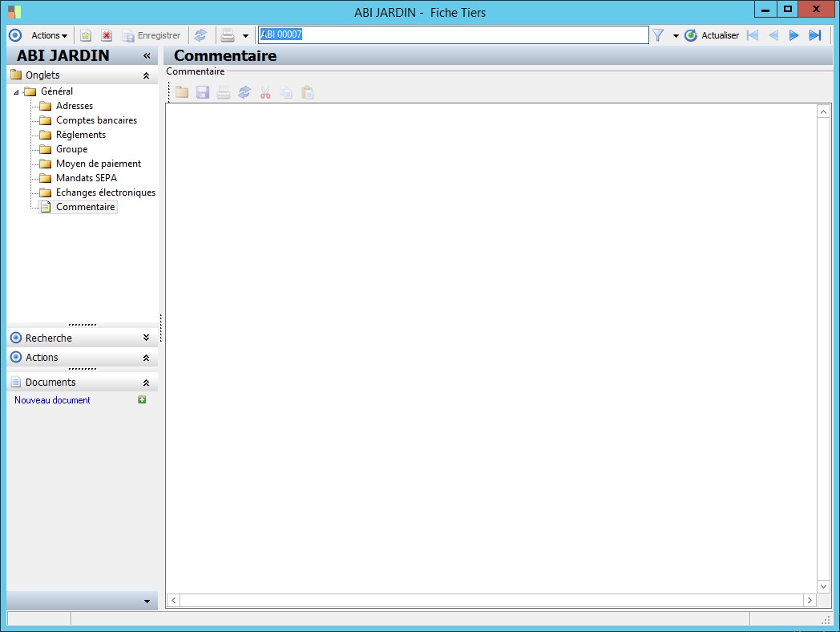Click the Enregistrer save button
Viewport: 840px width, 632px height.
click(x=151, y=35)
